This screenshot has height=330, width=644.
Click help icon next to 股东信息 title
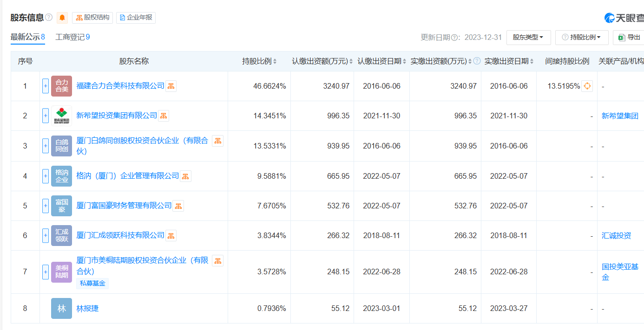click(x=49, y=18)
